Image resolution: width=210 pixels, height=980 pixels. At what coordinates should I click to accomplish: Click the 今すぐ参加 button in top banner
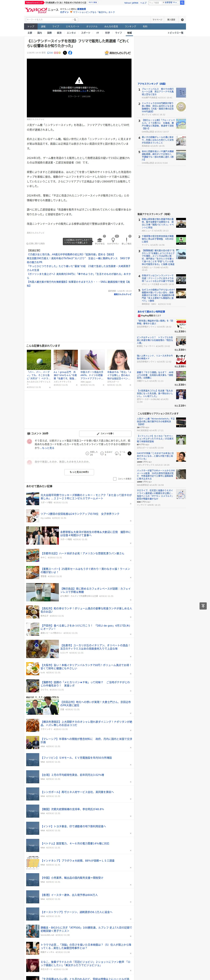pos(93,3)
